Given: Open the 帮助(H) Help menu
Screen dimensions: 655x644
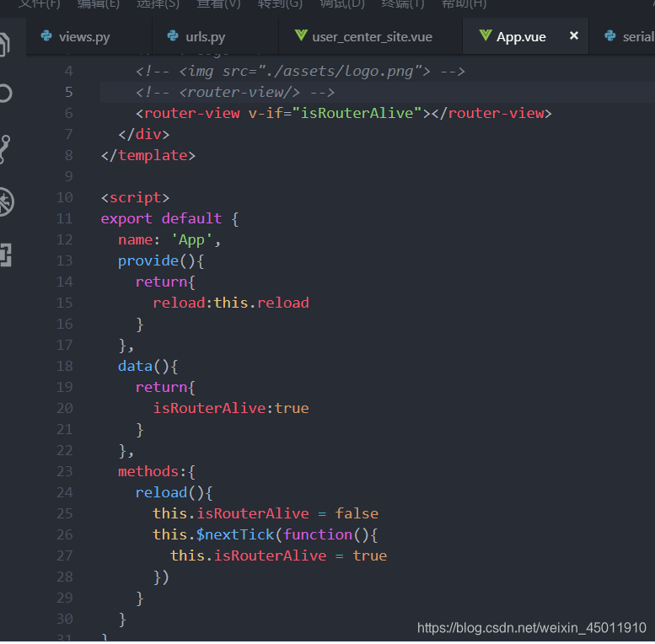Looking at the screenshot, I should (464, 4).
